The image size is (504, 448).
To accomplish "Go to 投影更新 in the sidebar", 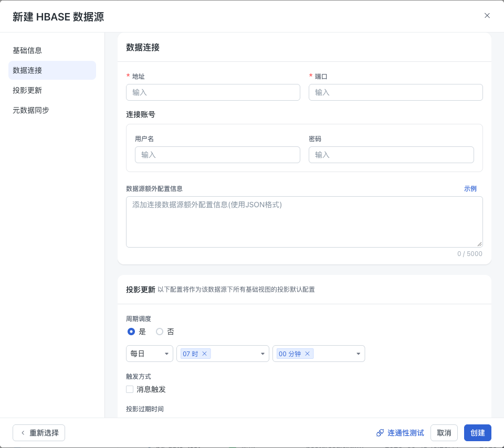I will [27, 90].
